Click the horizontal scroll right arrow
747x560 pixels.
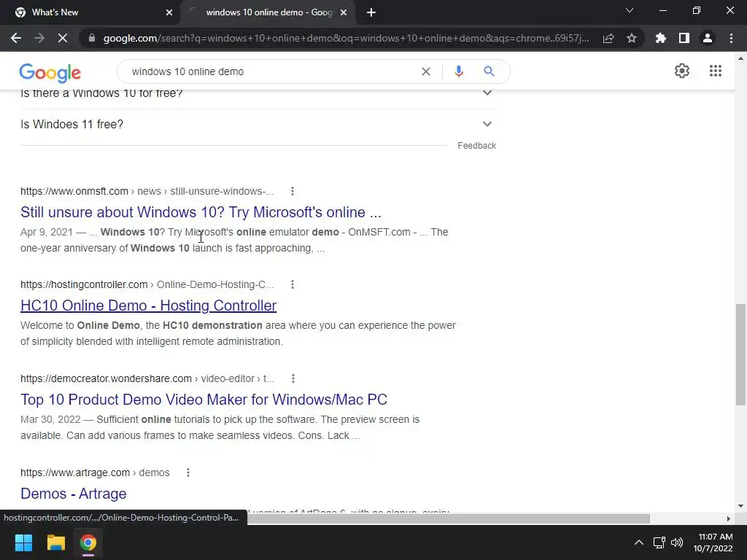(729, 518)
